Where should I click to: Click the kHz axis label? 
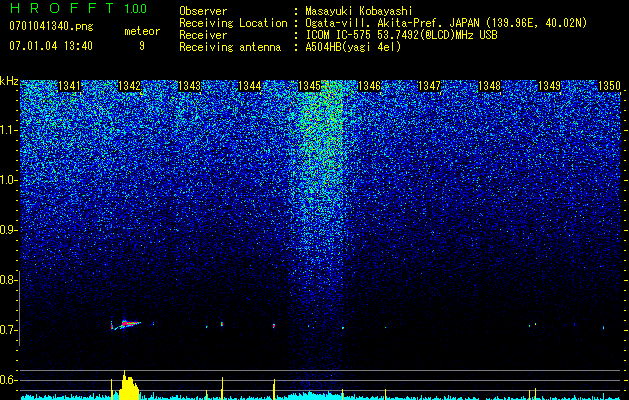pyautogui.click(x=9, y=81)
